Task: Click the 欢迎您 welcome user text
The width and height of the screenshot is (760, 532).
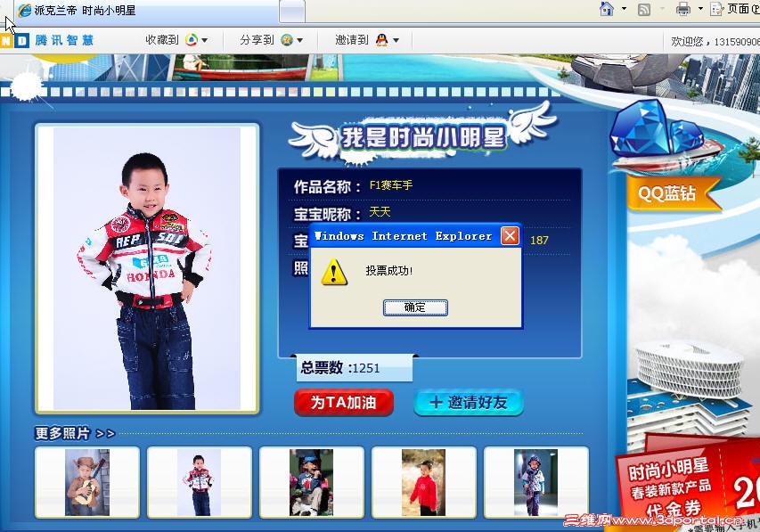Action: (715, 41)
